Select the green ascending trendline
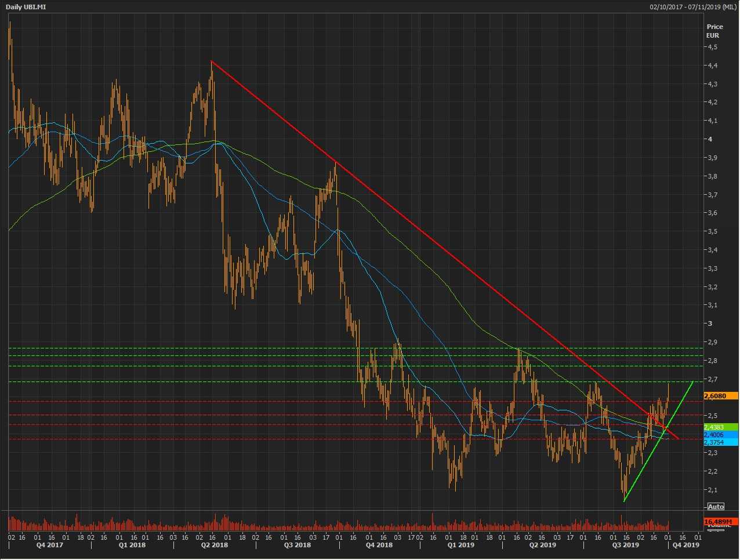This screenshot has height=560, width=740. (658, 441)
